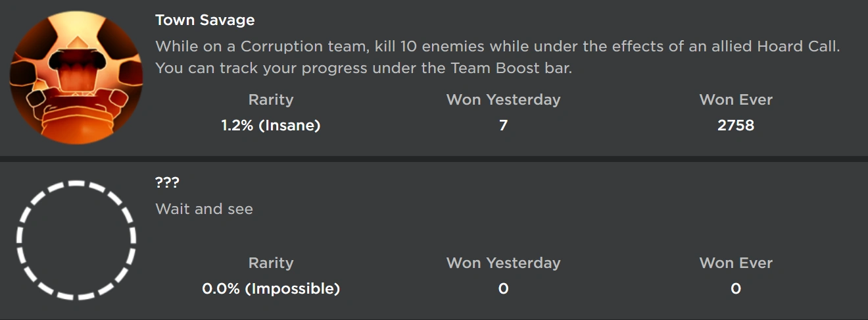Open the Town Savage badge title

205,20
